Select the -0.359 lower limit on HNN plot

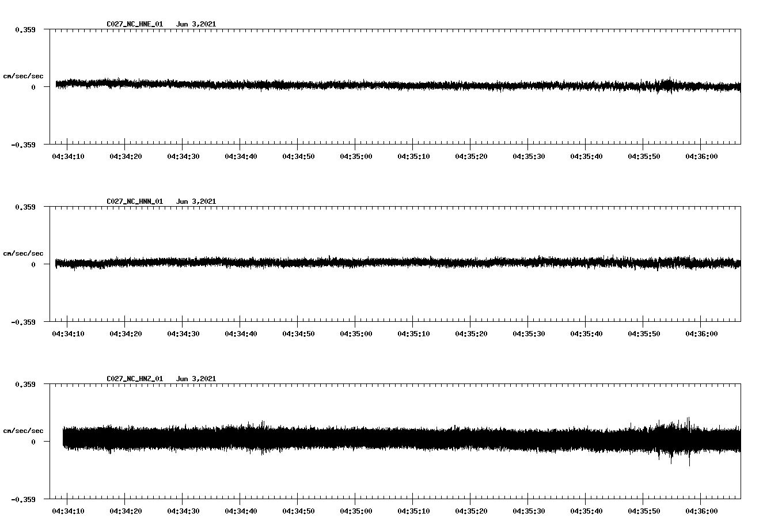point(23,322)
